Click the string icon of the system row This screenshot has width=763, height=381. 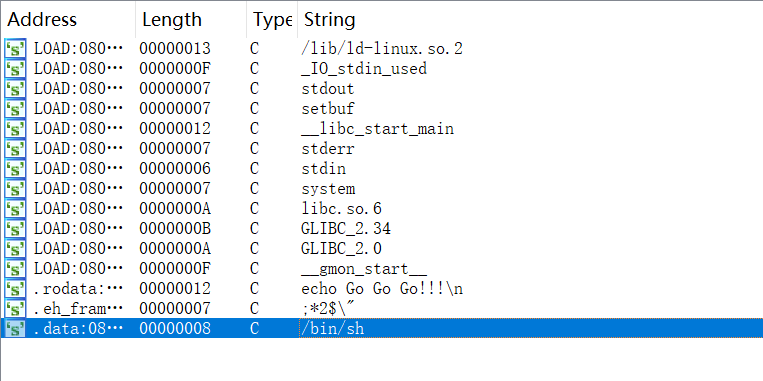click(x=15, y=188)
